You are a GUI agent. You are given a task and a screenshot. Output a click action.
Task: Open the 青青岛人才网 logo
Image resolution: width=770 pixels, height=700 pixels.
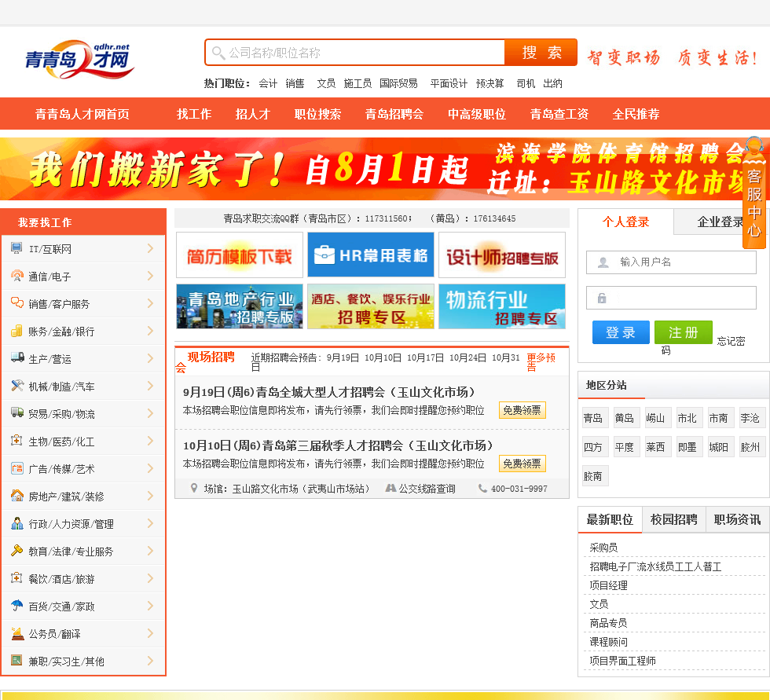coord(79,60)
